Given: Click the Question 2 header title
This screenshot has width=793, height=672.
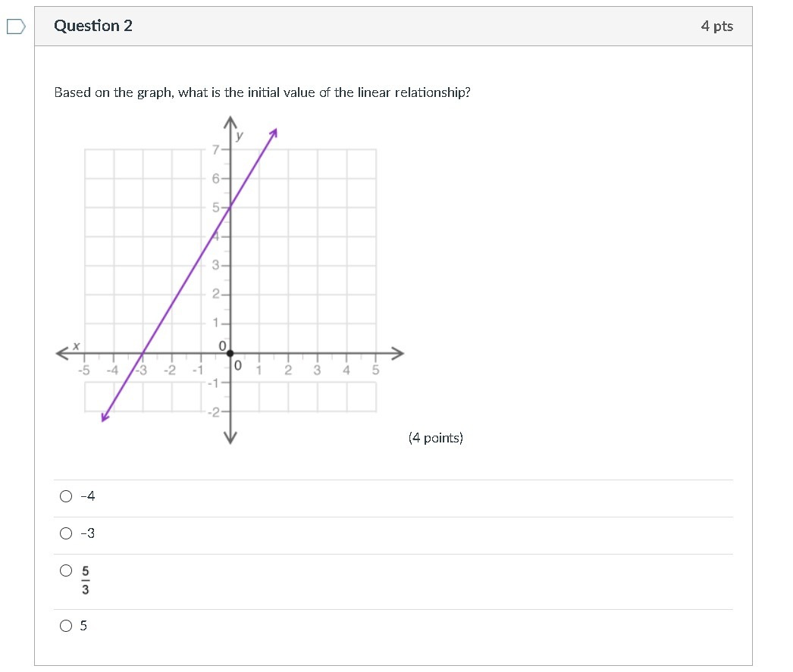Looking at the screenshot, I should point(93,26).
